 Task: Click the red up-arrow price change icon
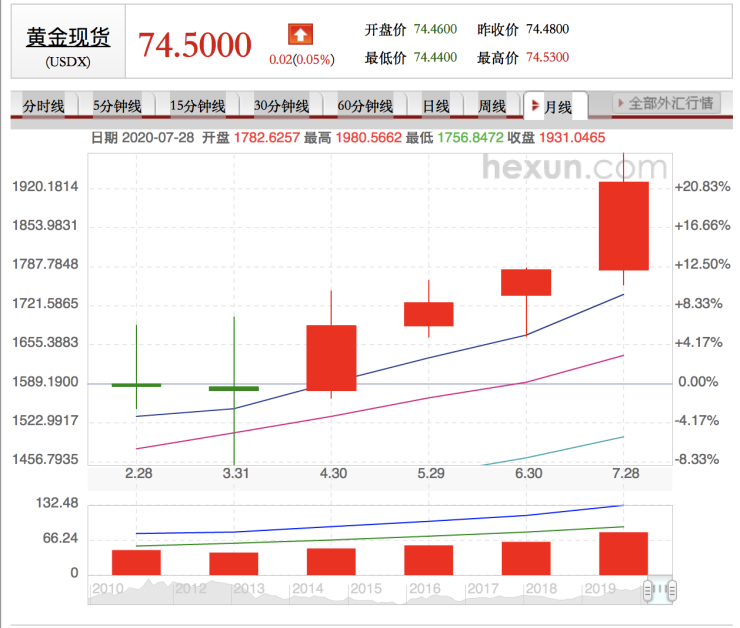[x=300, y=35]
